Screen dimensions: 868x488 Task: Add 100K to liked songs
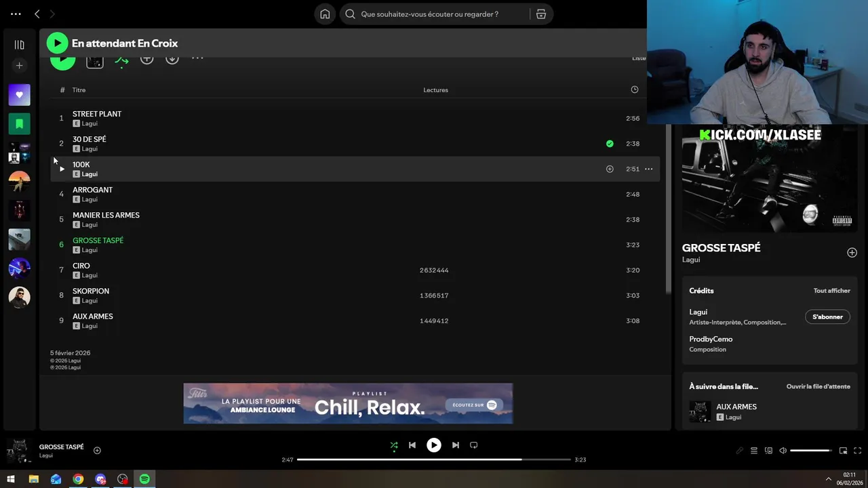click(610, 169)
